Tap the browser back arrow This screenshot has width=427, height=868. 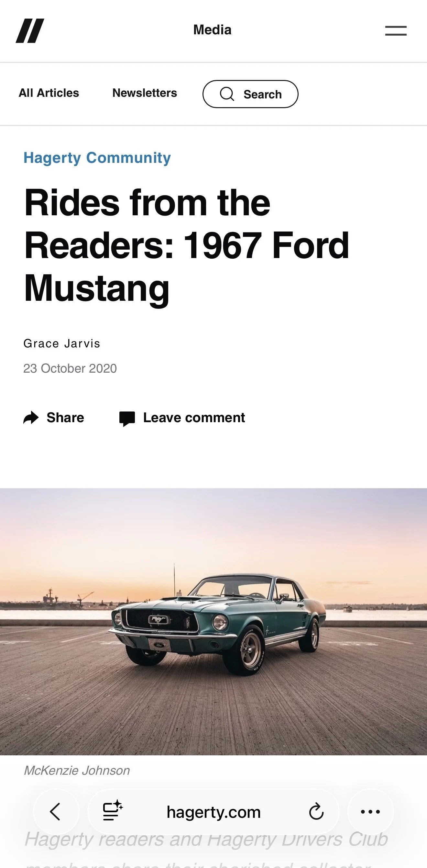click(56, 812)
